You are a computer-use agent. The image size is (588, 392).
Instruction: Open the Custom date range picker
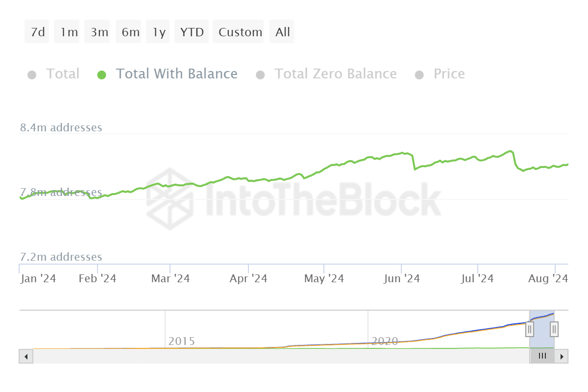tap(240, 32)
